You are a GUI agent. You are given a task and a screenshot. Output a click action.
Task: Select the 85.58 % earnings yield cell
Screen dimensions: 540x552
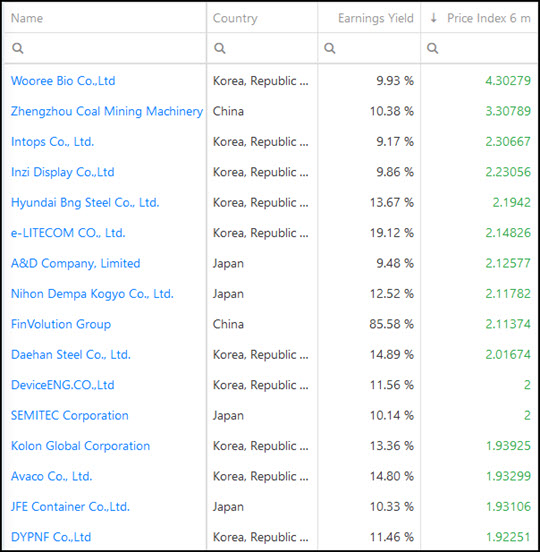coord(391,324)
